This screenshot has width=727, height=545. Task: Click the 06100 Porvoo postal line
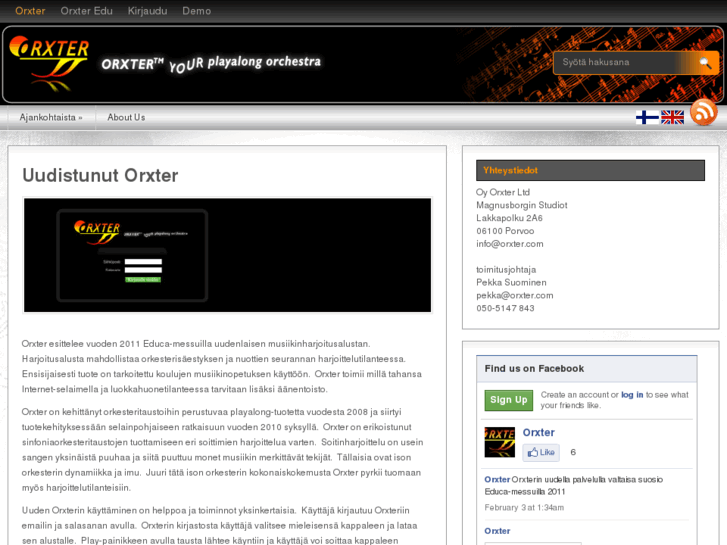tap(505, 231)
